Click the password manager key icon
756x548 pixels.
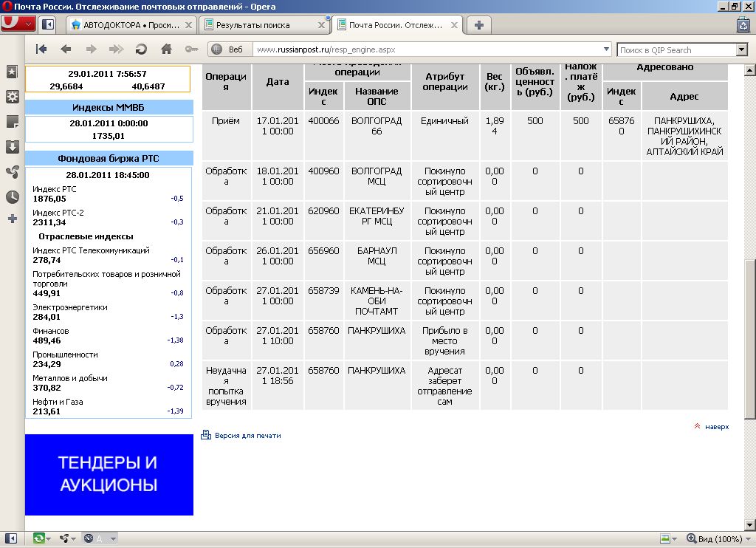coord(191,49)
